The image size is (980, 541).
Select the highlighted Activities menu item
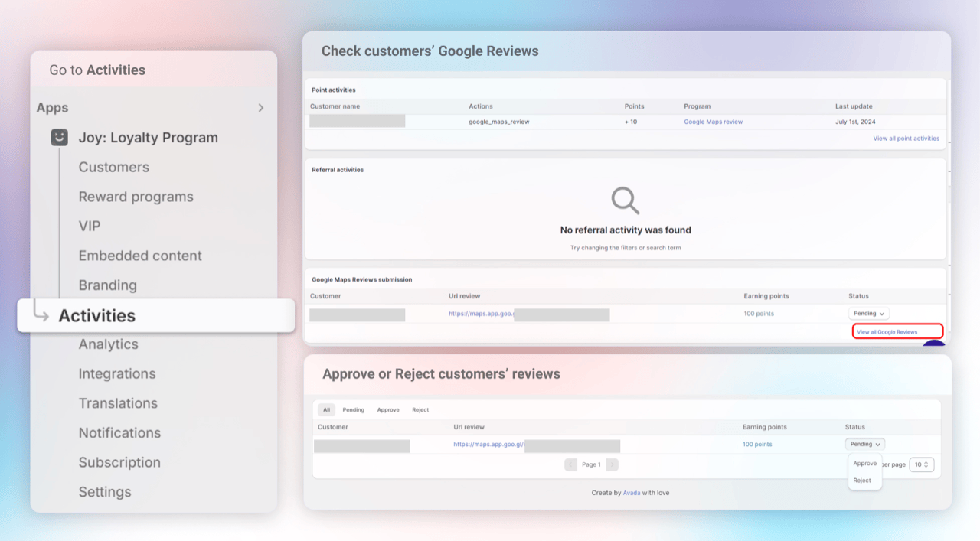(x=156, y=315)
